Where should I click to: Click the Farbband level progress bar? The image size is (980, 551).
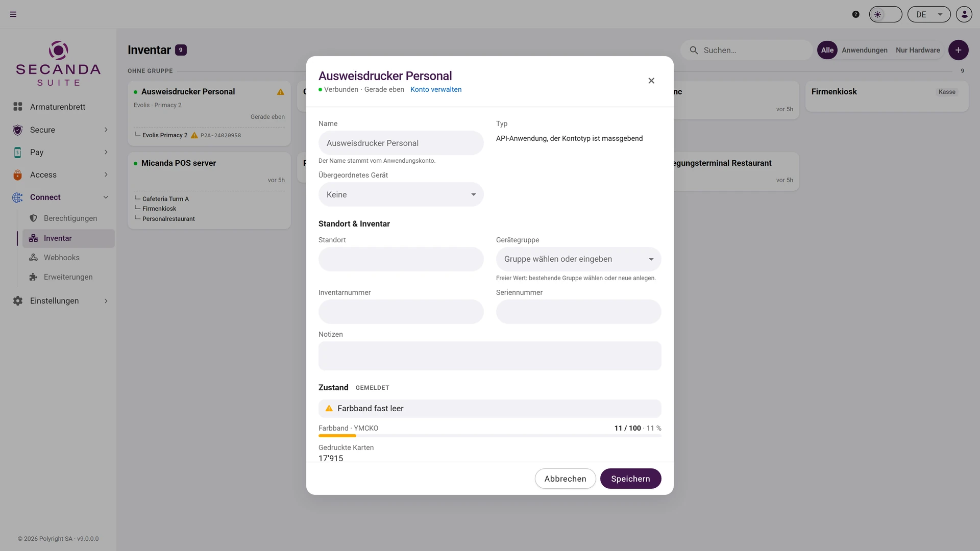coord(489,436)
